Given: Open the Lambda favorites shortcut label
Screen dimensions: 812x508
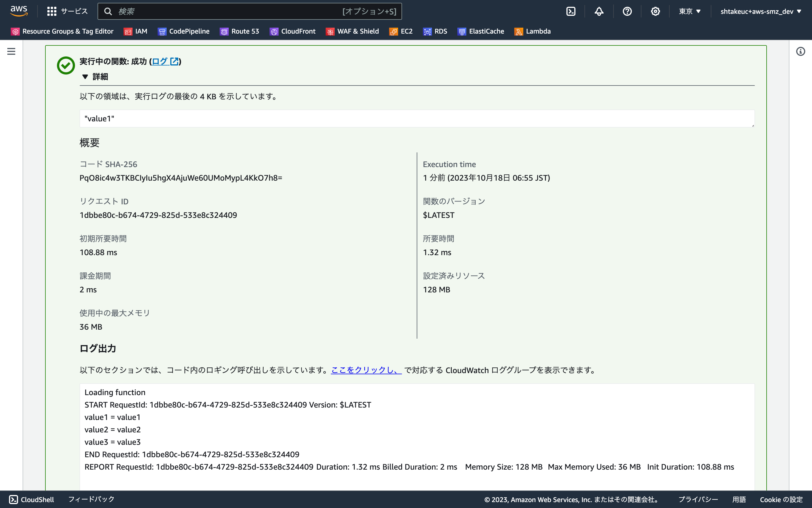Looking at the screenshot, I should pyautogui.click(x=538, y=31).
